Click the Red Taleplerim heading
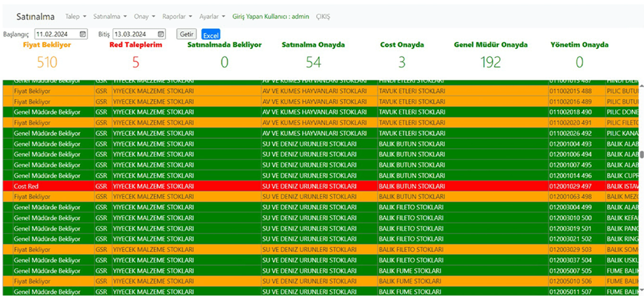 point(136,45)
